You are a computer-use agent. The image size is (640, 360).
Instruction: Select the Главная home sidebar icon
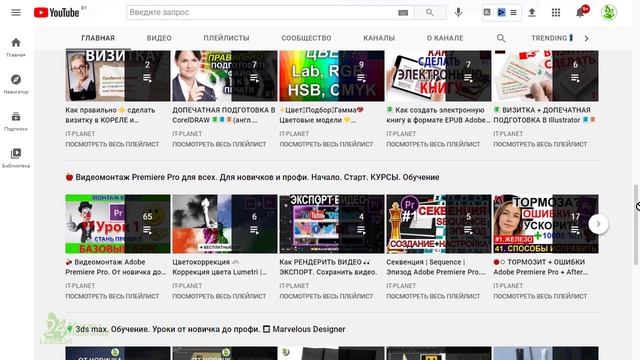click(16, 42)
